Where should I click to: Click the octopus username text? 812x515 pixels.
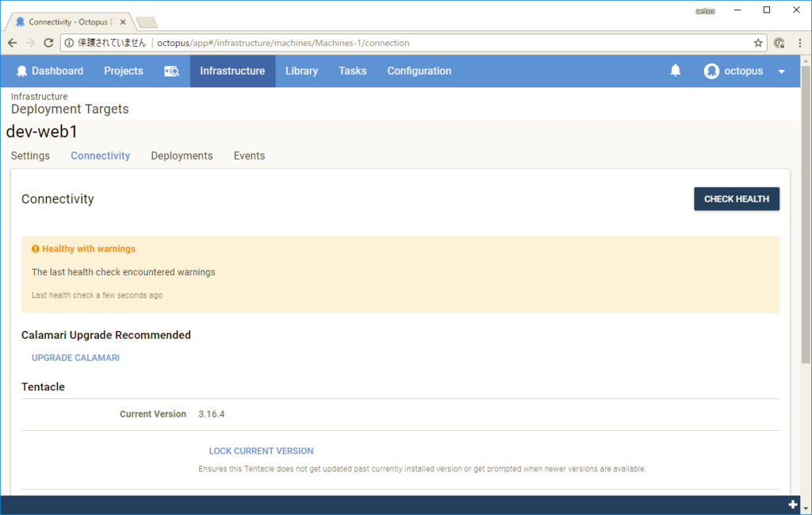point(743,71)
